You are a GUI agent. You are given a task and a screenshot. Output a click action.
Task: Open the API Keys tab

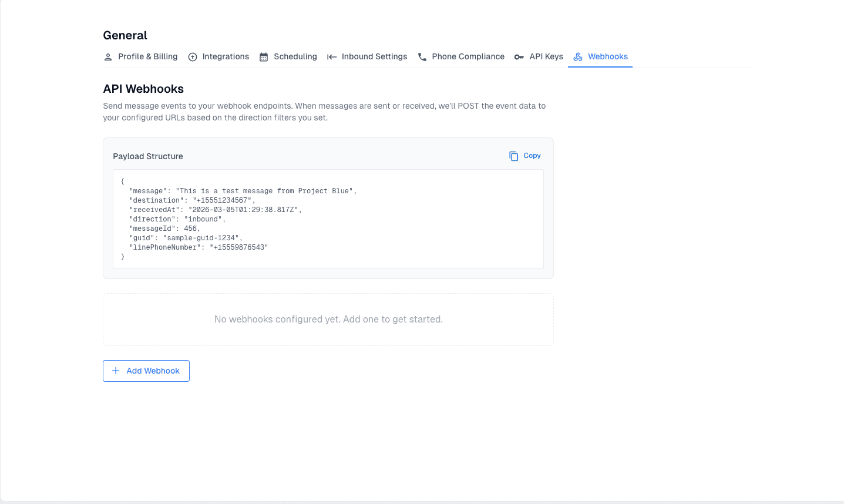[x=546, y=56]
